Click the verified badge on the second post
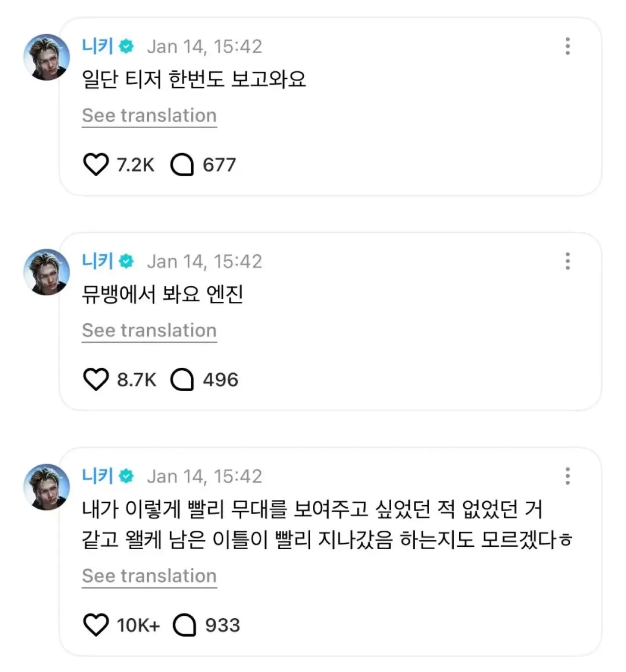Screen dimensions: 626x672 tap(127, 261)
